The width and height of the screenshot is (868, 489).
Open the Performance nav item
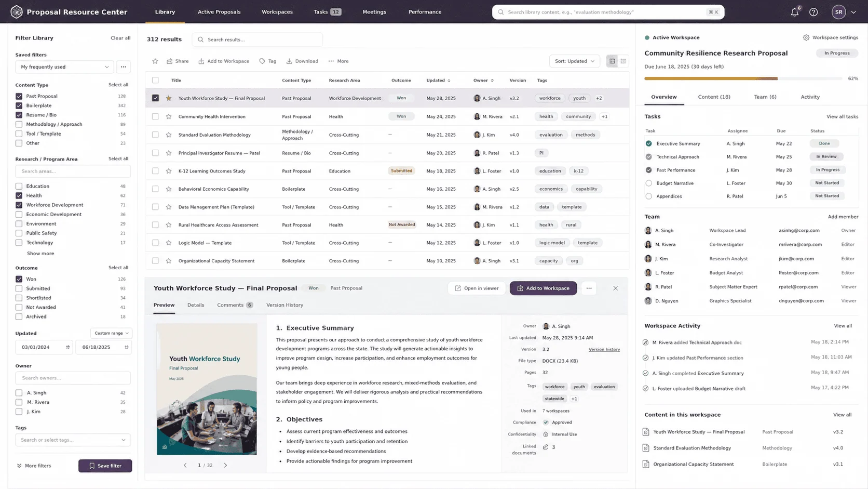pyautogui.click(x=425, y=12)
